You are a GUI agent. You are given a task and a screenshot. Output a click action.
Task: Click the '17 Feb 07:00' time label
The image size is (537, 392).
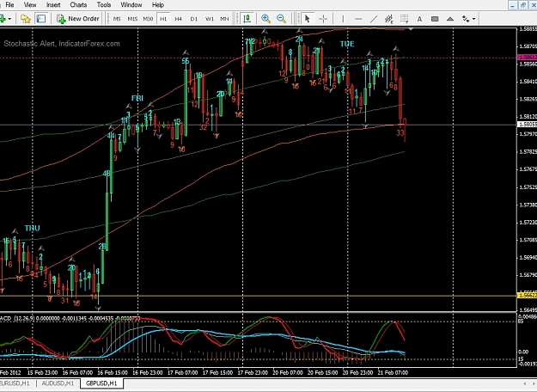tap(182, 372)
